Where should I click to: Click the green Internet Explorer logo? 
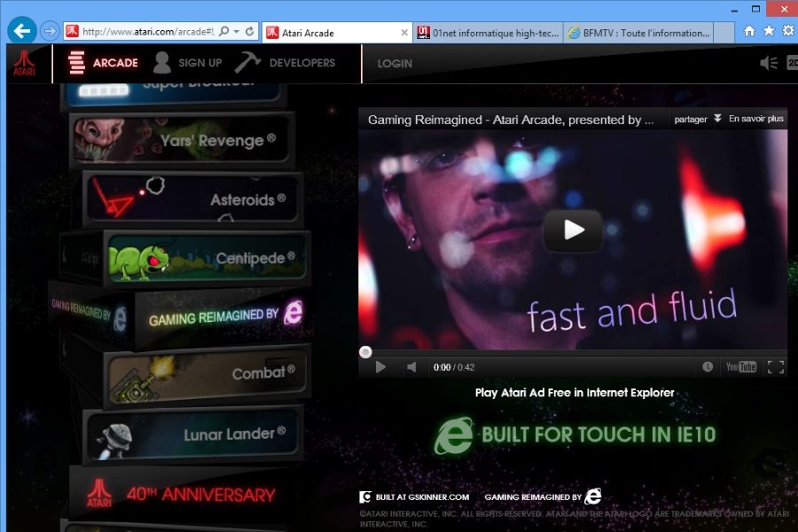[452, 435]
